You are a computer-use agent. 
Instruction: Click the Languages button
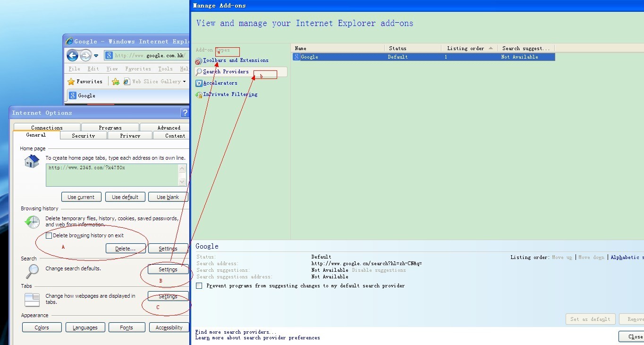click(85, 328)
